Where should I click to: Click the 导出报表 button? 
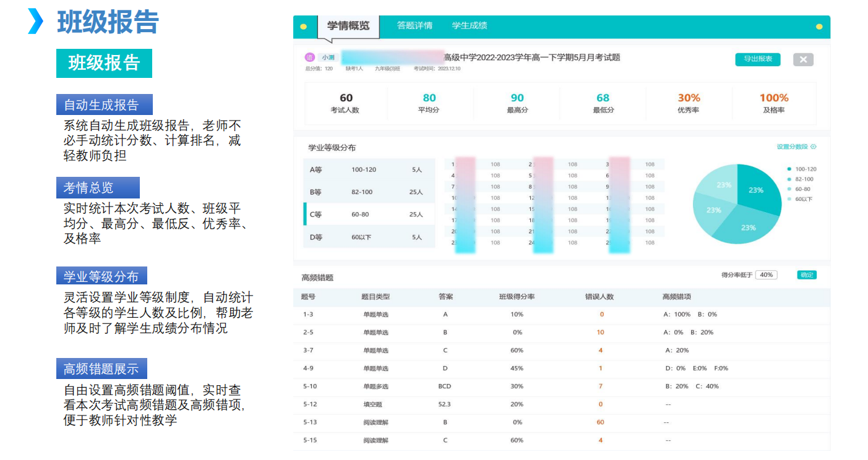(757, 59)
